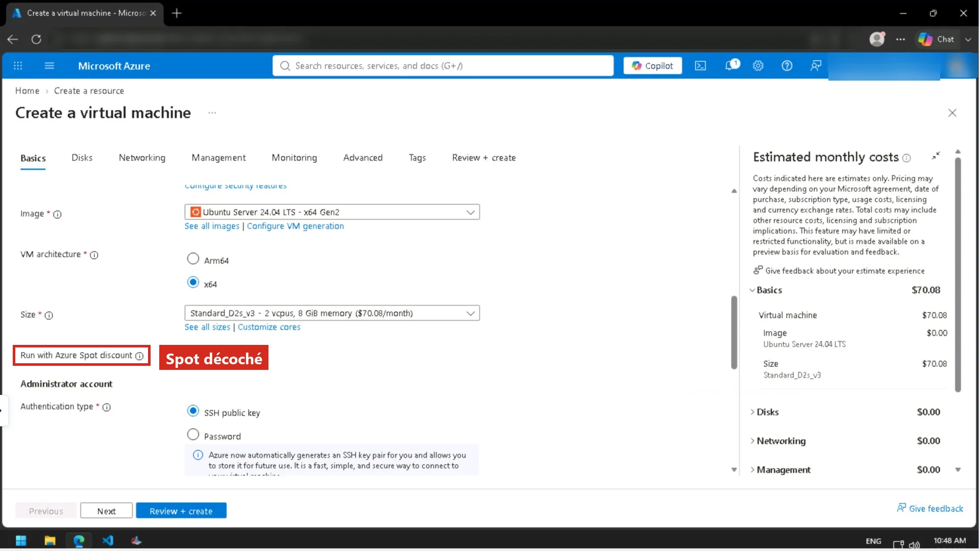Viewport: 980px width, 551px height.
Task: Click the form's vertical scrollbar thumb
Action: 734,332
